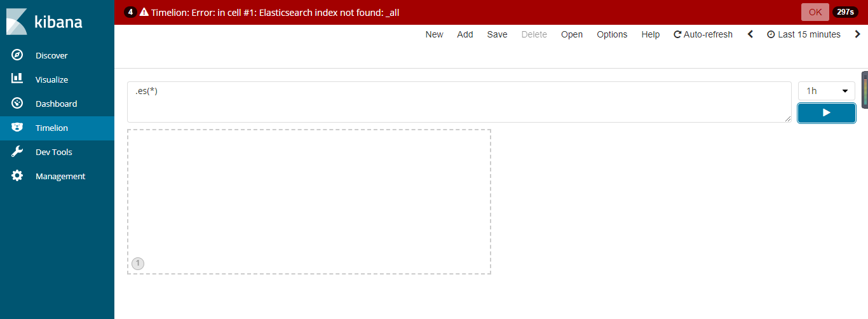The height and width of the screenshot is (319, 868).
Task: Choose Add in the top menu
Action: (x=465, y=34)
